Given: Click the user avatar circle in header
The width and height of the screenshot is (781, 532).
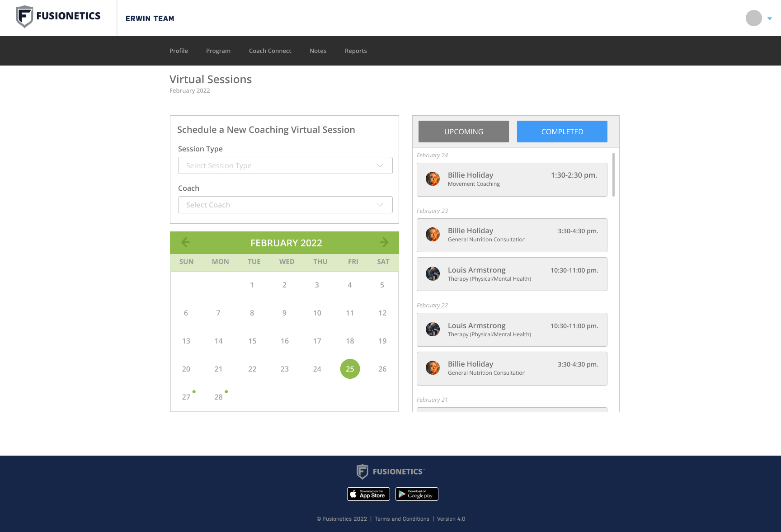Looking at the screenshot, I should click(x=753, y=18).
